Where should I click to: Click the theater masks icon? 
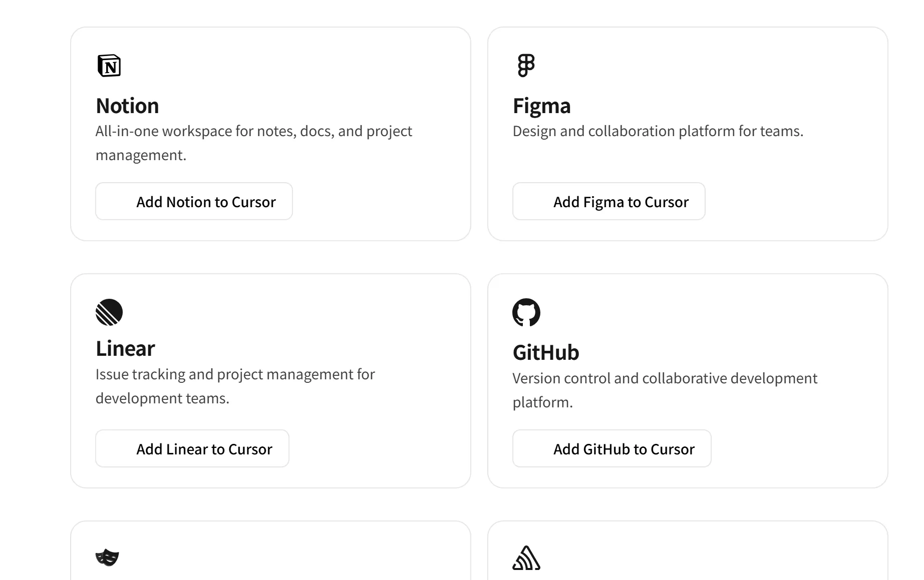(x=107, y=557)
